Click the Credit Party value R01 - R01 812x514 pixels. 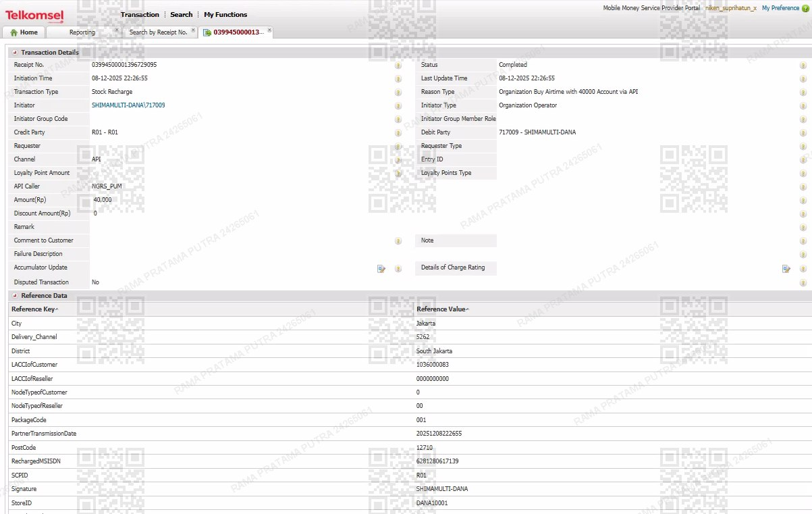[105, 132]
